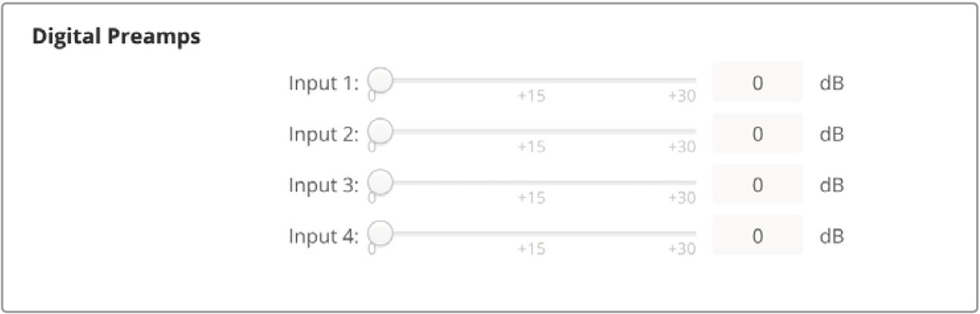The image size is (980, 314).
Task: Set Input 4 slider to +15 mark
Action: pyautogui.click(x=532, y=232)
